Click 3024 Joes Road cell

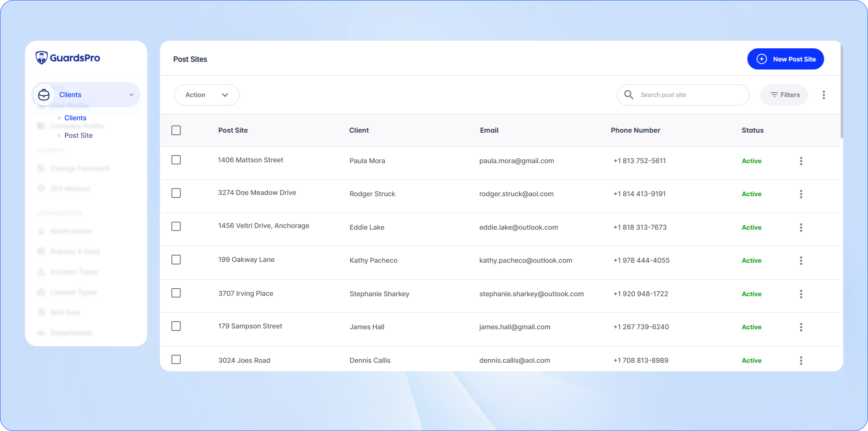[244, 361]
